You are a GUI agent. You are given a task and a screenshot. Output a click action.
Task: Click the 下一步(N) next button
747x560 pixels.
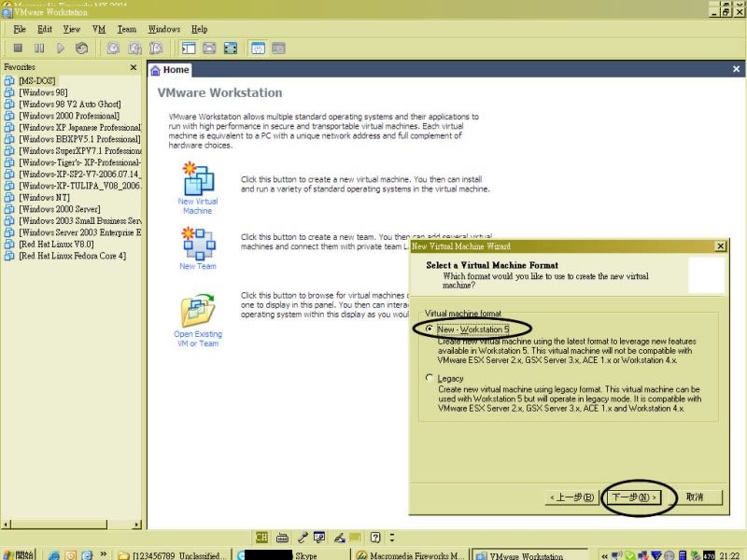click(634, 497)
